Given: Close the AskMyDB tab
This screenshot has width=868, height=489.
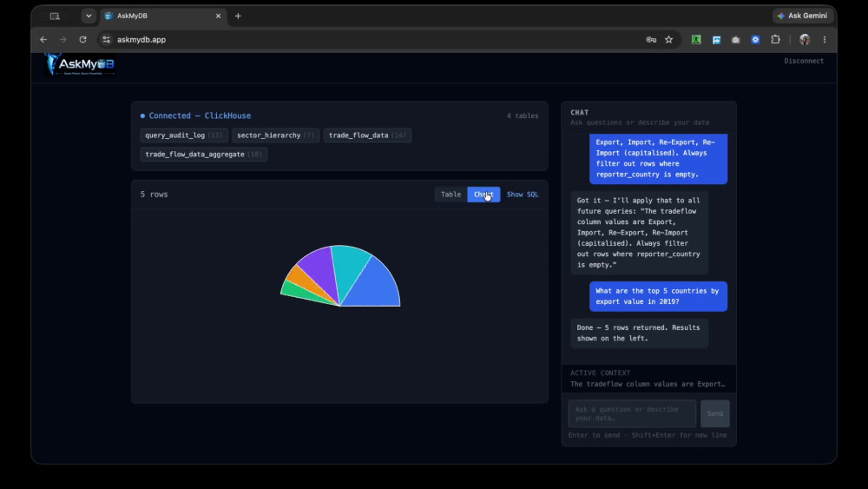Looking at the screenshot, I should coord(218,16).
